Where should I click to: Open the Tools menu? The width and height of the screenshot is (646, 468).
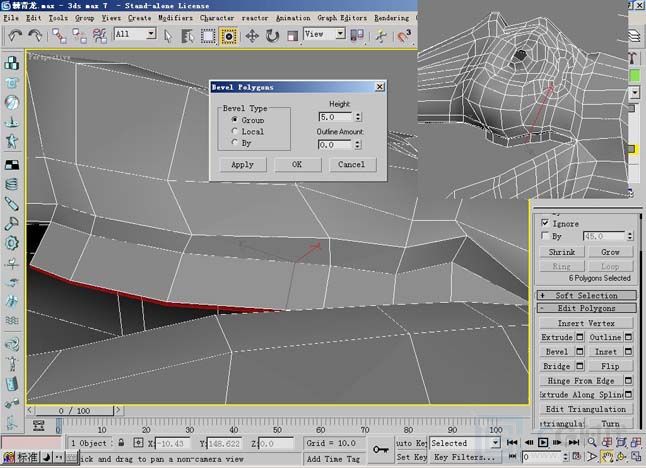tap(58, 18)
